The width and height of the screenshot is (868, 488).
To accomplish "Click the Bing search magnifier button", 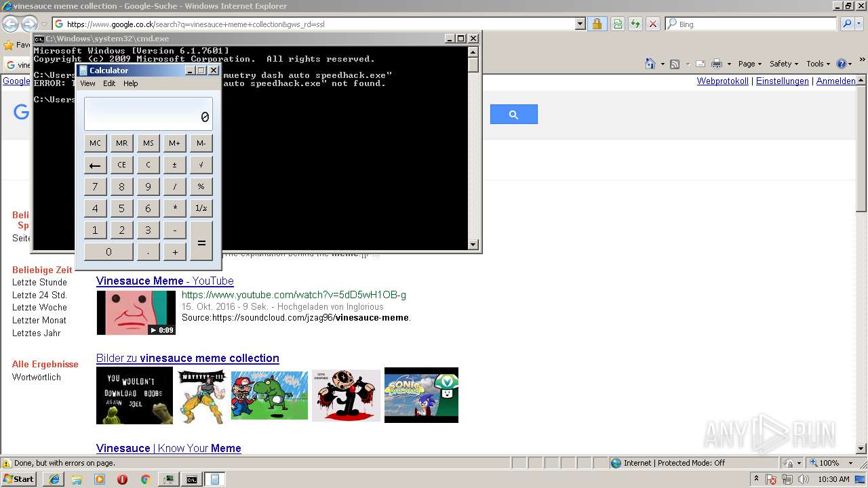I will pos(847,24).
